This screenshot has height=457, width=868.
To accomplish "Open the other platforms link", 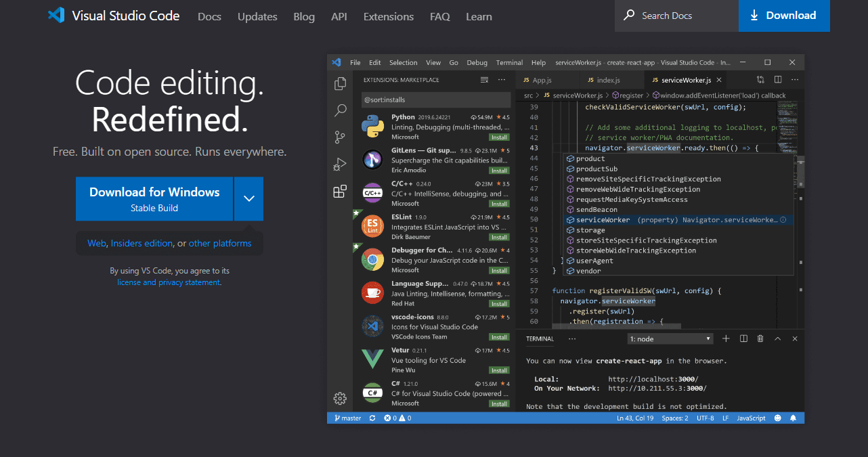I will 220,243.
